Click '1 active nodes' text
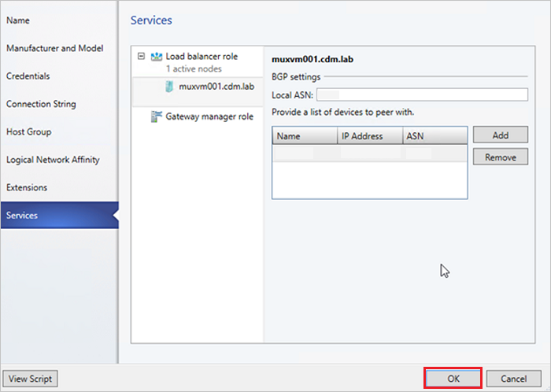The height and width of the screenshot is (392, 551). (x=194, y=68)
